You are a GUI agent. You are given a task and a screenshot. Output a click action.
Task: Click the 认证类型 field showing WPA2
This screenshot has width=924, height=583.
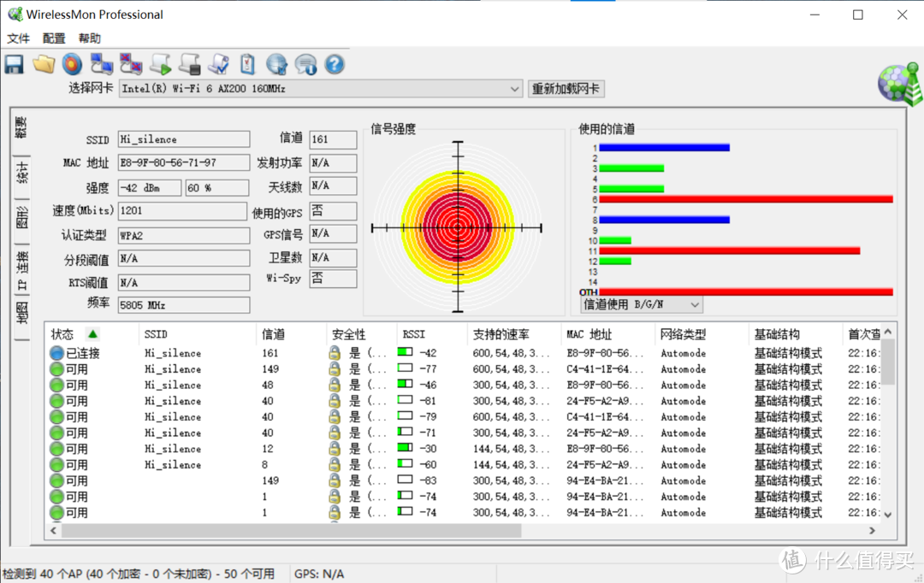coord(184,236)
